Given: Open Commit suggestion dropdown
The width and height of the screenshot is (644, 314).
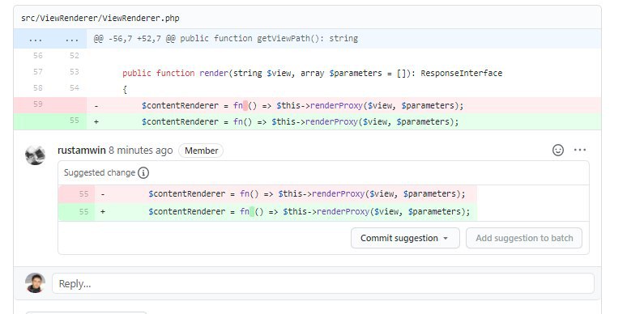Looking at the screenshot, I should (405, 238).
